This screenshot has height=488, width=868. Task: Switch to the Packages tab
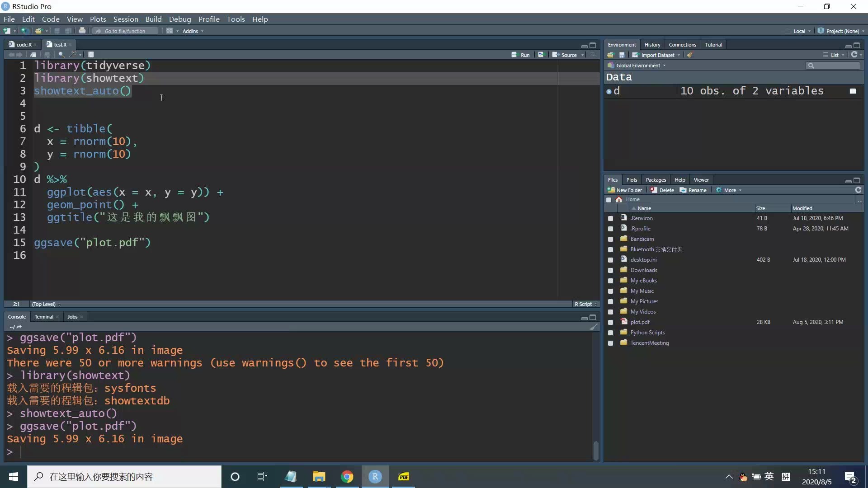click(x=656, y=180)
